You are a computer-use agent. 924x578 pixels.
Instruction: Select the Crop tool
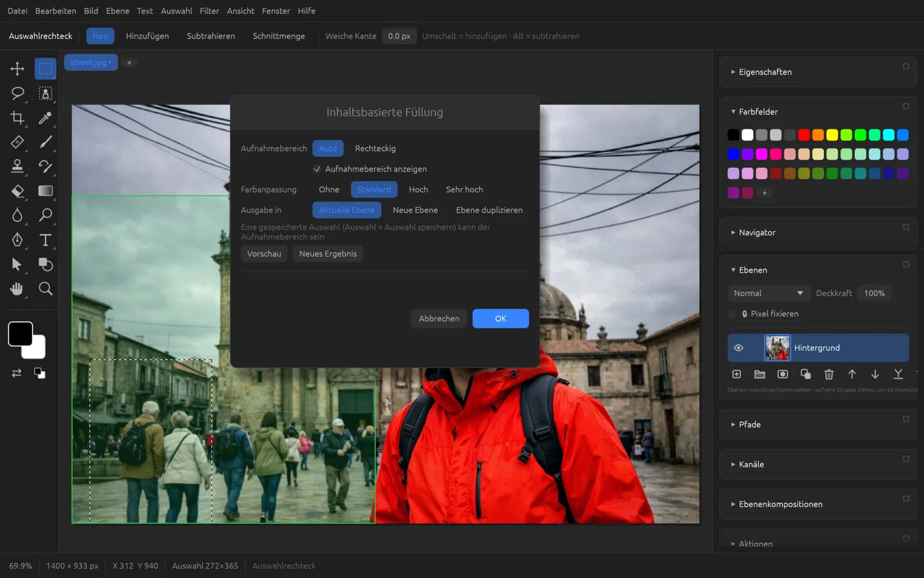pyautogui.click(x=17, y=118)
